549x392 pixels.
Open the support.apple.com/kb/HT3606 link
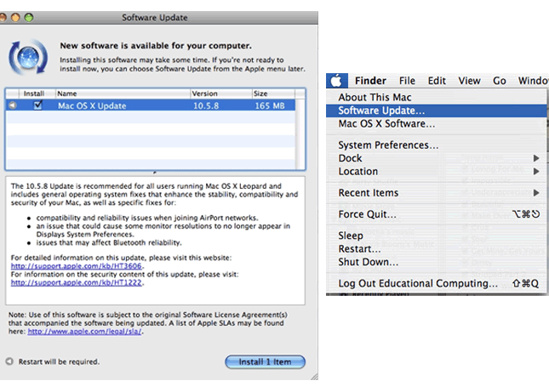point(77,266)
